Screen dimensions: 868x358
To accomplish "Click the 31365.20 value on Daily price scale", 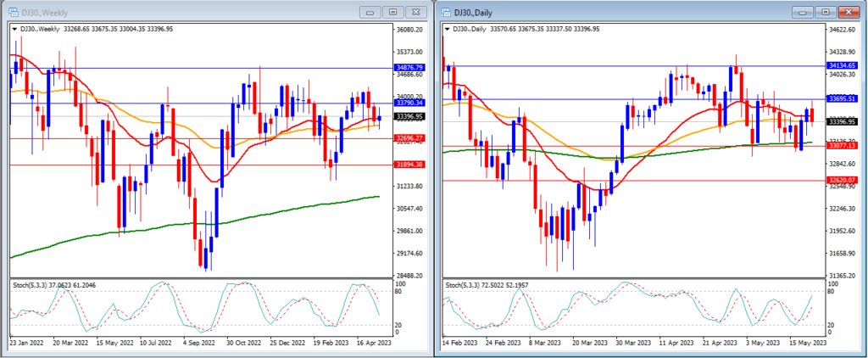I will pyautogui.click(x=843, y=276).
